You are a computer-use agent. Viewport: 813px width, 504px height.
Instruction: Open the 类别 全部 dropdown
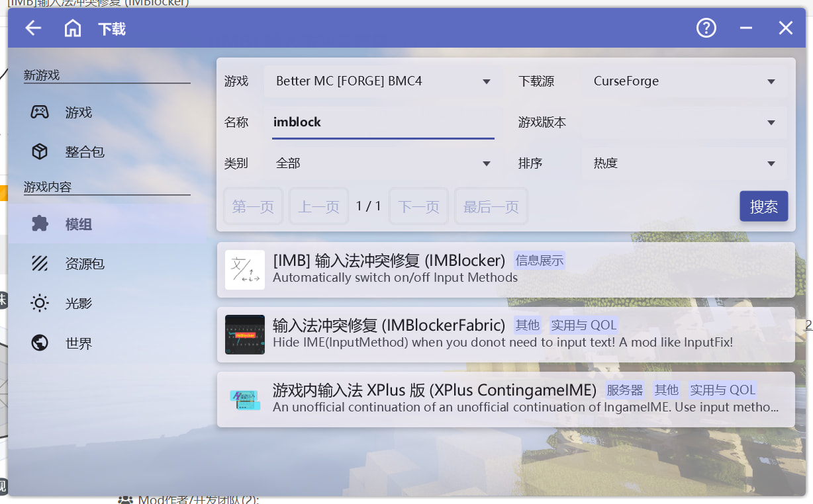click(383, 163)
